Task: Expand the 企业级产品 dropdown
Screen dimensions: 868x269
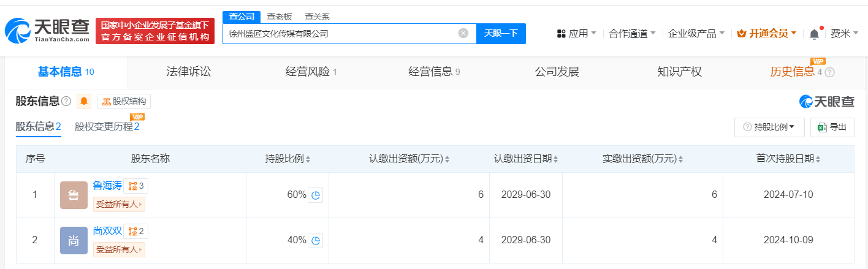Action: (696, 34)
